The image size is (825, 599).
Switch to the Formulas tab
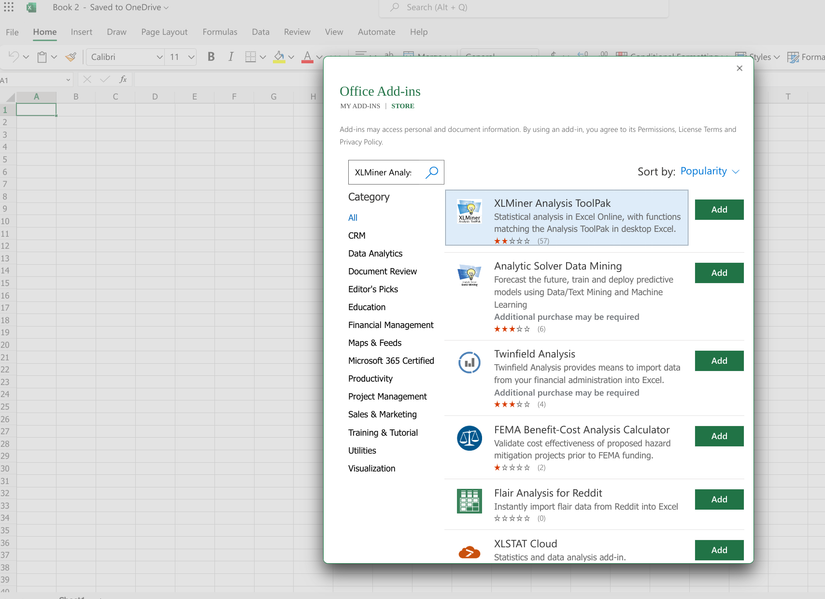(220, 32)
